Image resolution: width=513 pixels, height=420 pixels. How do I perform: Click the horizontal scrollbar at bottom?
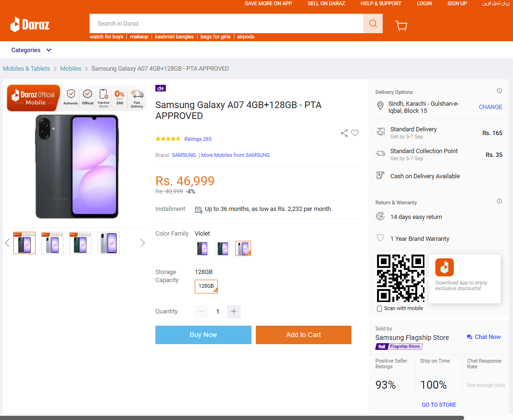pos(232,418)
